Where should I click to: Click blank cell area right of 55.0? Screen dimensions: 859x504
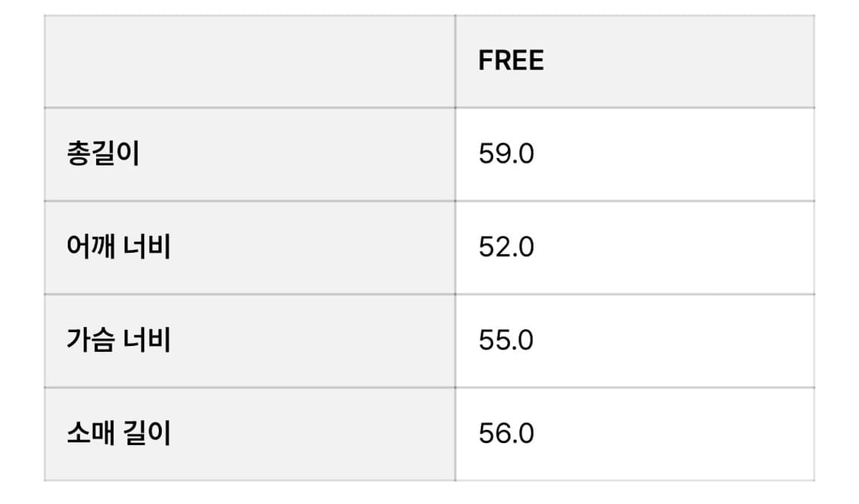680,340
